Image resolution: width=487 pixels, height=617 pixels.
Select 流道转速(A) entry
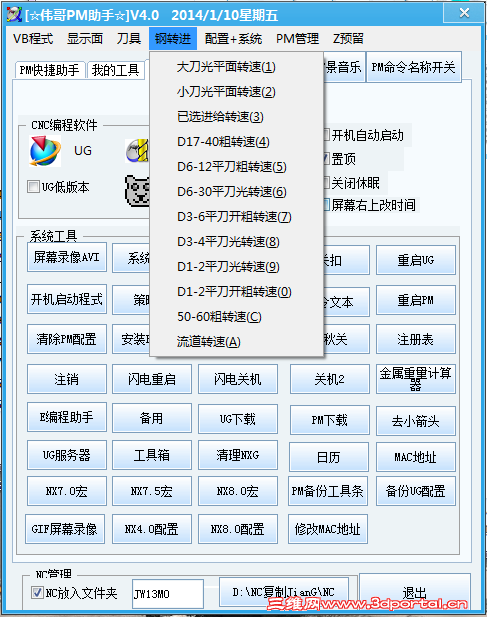[x=236, y=342]
